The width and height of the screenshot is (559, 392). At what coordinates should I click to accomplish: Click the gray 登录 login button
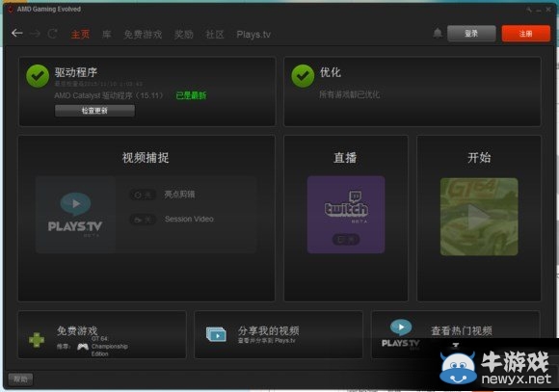471,34
